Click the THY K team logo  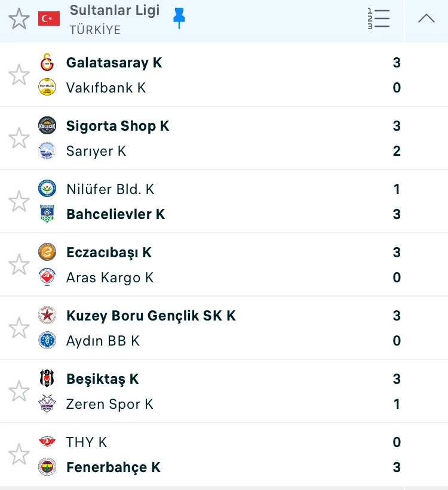[x=47, y=442]
